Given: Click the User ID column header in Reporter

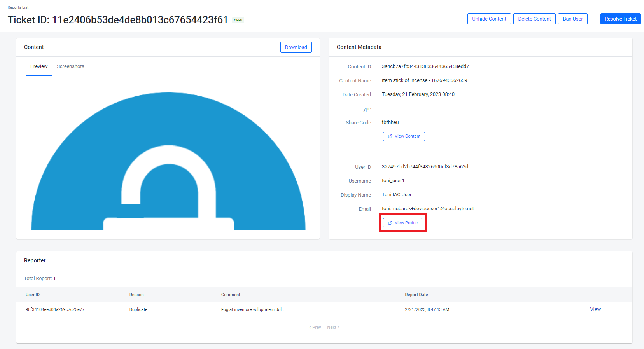Looking at the screenshot, I should pos(33,295).
